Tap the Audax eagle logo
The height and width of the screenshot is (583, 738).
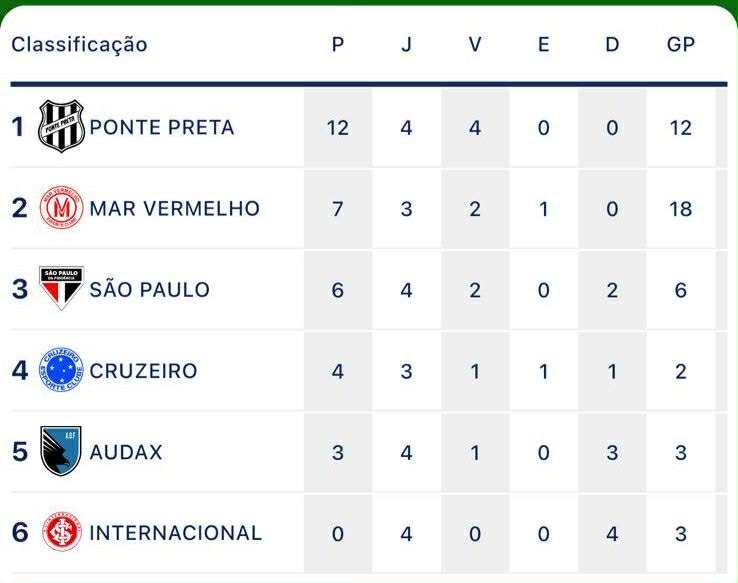point(61,451)
